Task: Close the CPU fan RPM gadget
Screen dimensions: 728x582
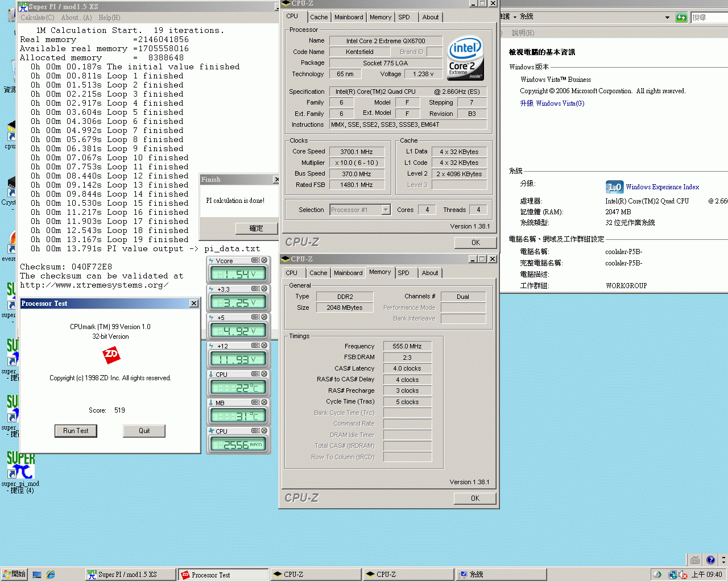Action: click(x=264, y=431)
